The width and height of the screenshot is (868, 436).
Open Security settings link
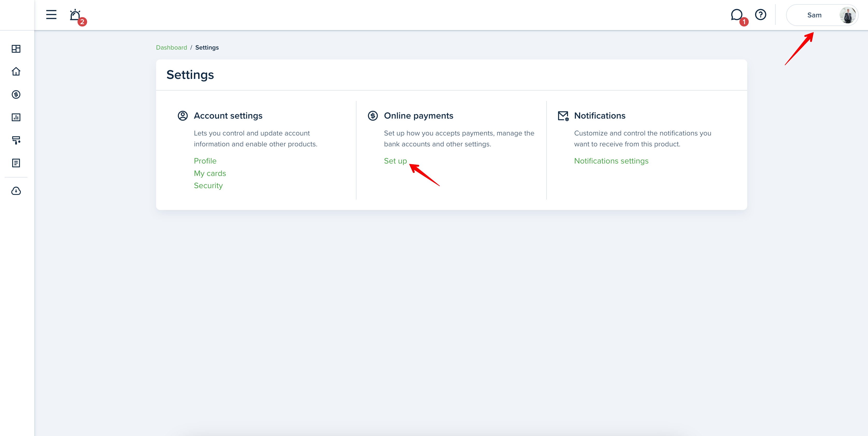pos(208,186)
